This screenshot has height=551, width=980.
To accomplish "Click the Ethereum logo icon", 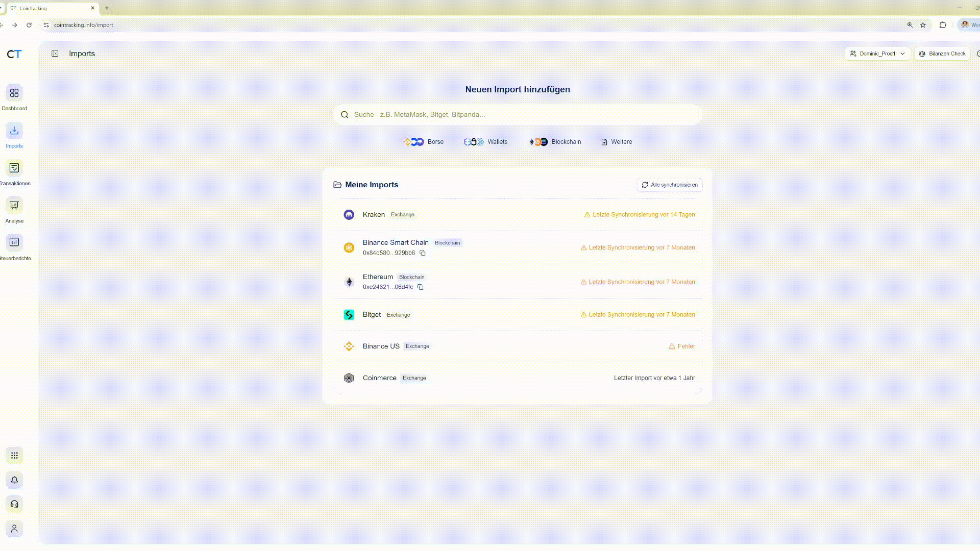I will (349, 282).
